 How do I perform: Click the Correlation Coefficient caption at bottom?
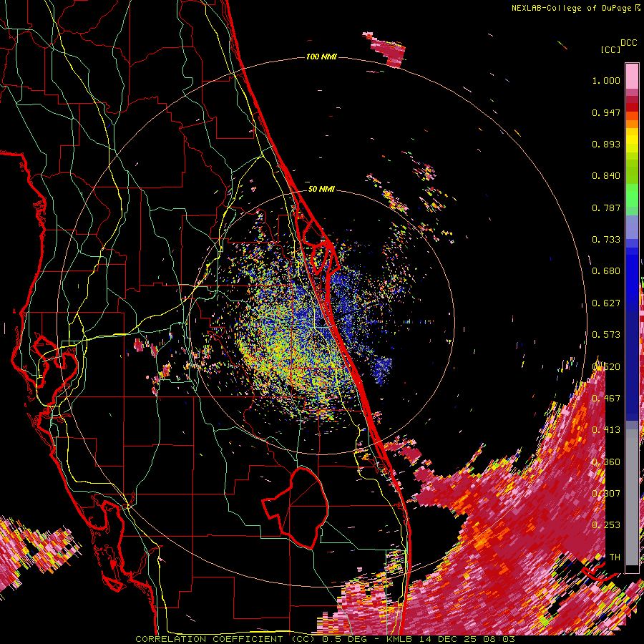[x=325, y=639]
